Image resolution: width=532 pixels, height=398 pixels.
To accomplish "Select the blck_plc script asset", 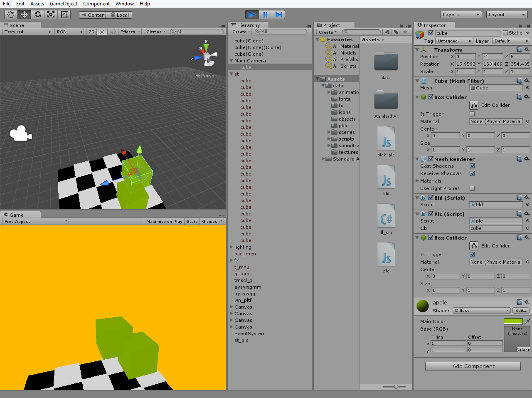I will tap(386, 141).
